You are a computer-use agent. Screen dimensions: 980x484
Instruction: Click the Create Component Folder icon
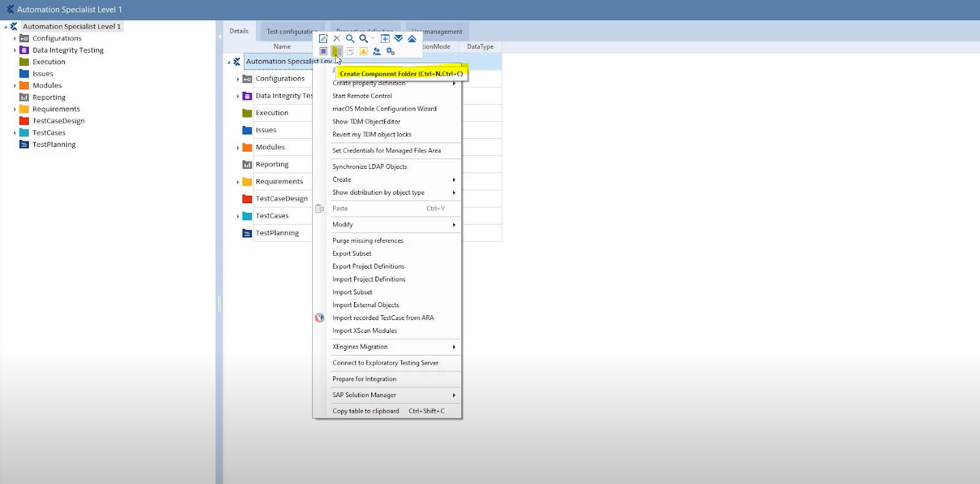(x=337, y=51)
